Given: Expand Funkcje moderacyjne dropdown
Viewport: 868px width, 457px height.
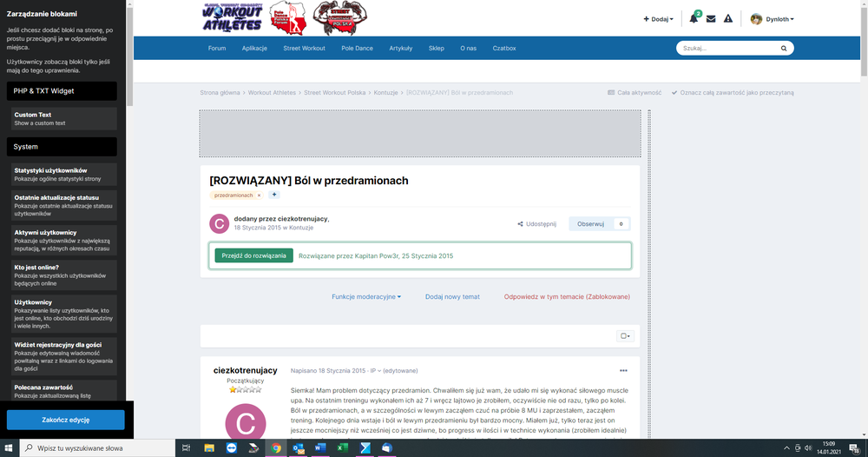Looking at the screenshot, I should 366,296.
